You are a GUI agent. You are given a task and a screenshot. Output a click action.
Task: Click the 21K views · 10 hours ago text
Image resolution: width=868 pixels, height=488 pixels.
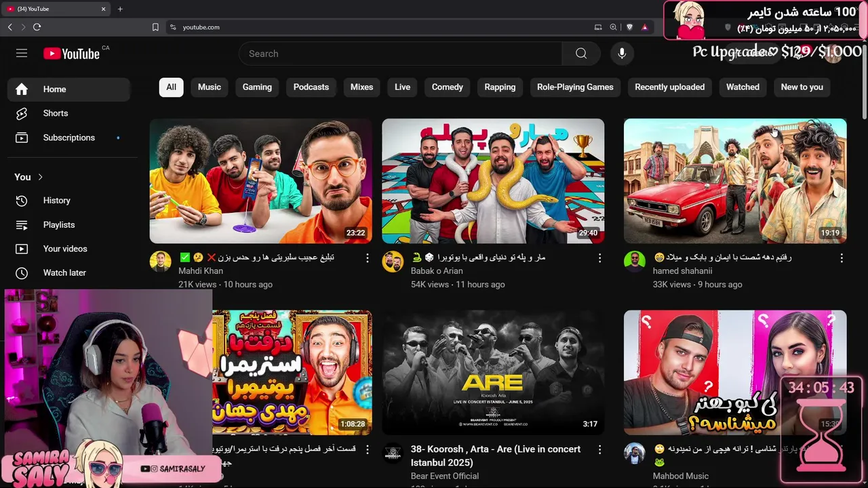coord(225,285)
